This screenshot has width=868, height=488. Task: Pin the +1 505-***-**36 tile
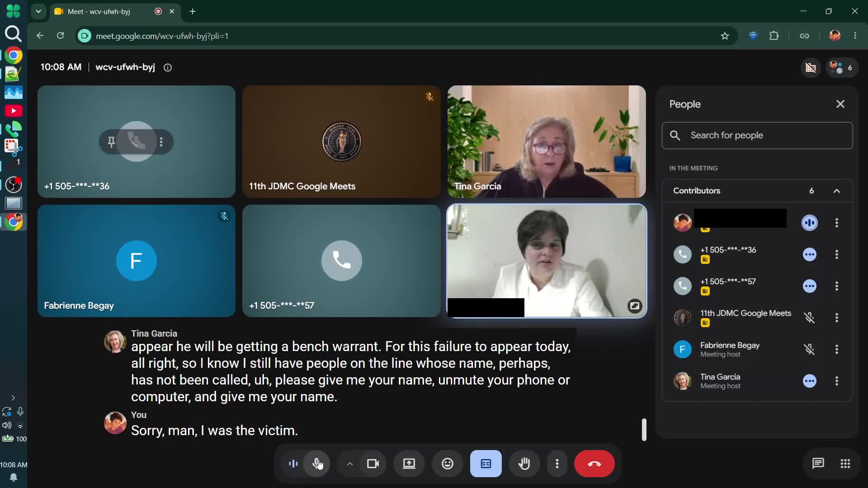(x=111, y=142)
